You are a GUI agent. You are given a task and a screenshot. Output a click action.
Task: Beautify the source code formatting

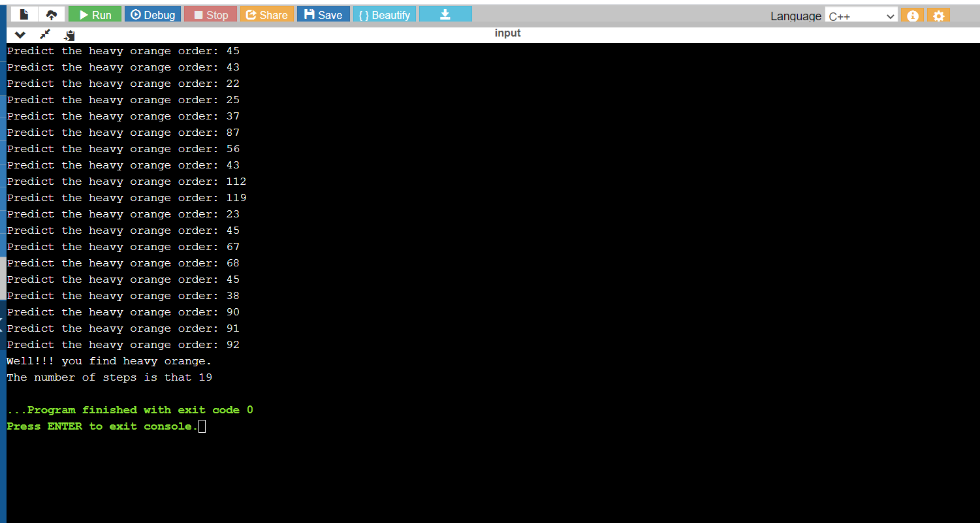[x=385, y=14]
